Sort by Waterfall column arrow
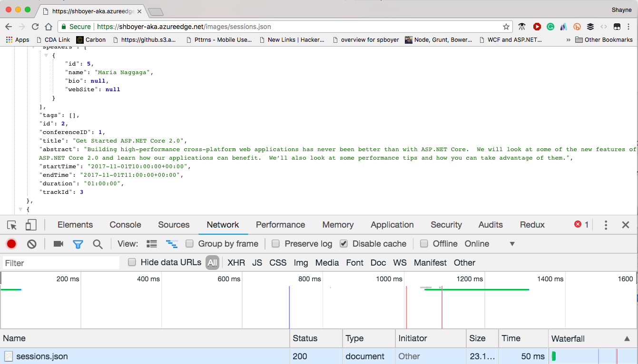The width and height of the screenshot is (638, 364). coord(627,338)
